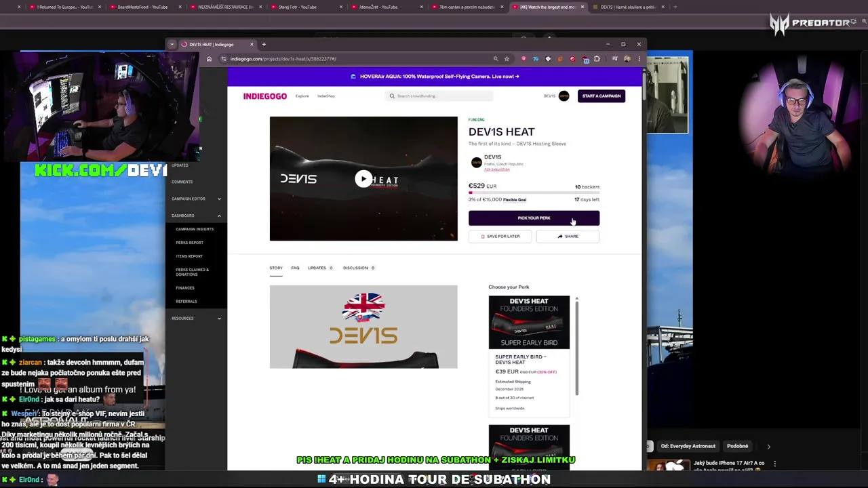Switch to the Starej Fotr - YouTube tab
This screenshot has height=488, width=868.
pos(298,7)
